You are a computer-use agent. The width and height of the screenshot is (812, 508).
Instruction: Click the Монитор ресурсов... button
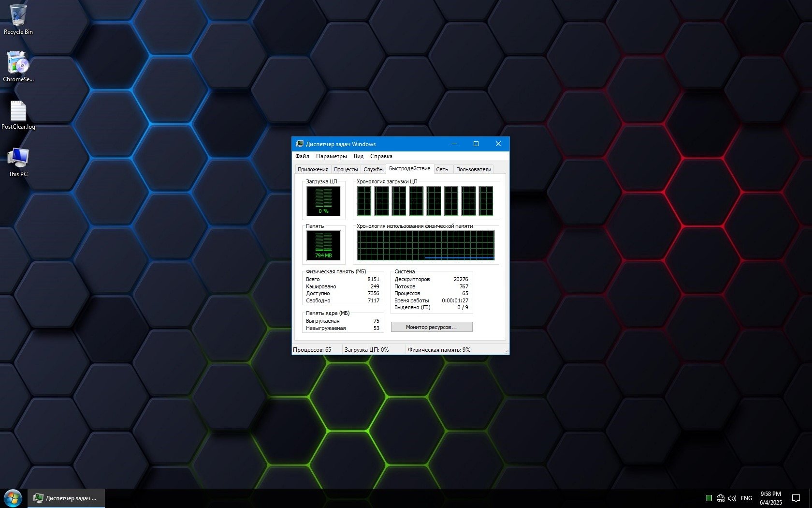[432, 327]
